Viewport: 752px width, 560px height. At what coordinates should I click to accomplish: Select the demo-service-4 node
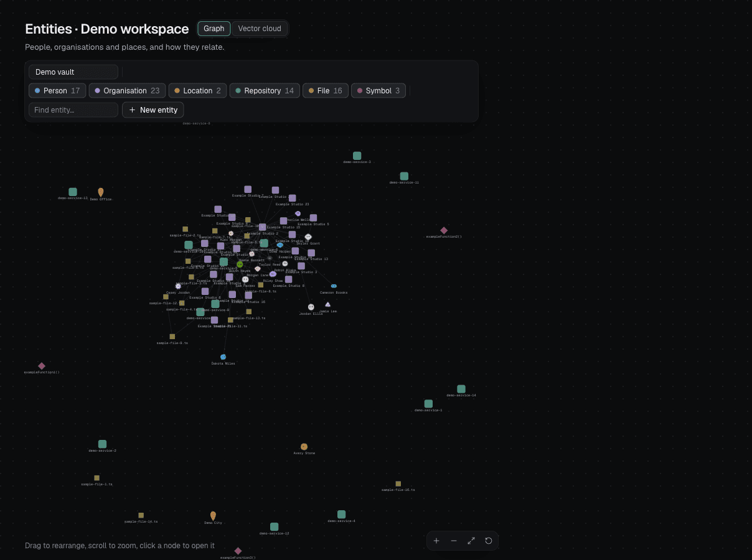341,515
